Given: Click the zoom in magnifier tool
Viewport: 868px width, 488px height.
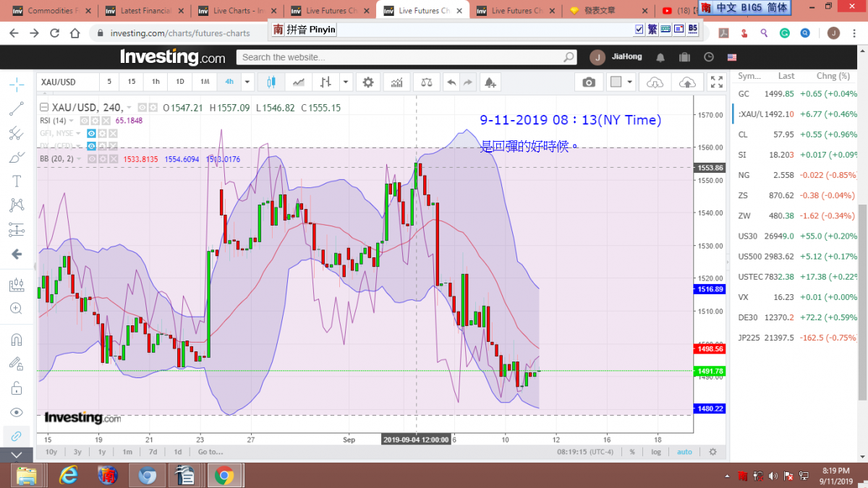Looking at the screenshot, I should (x=16, y=308).
